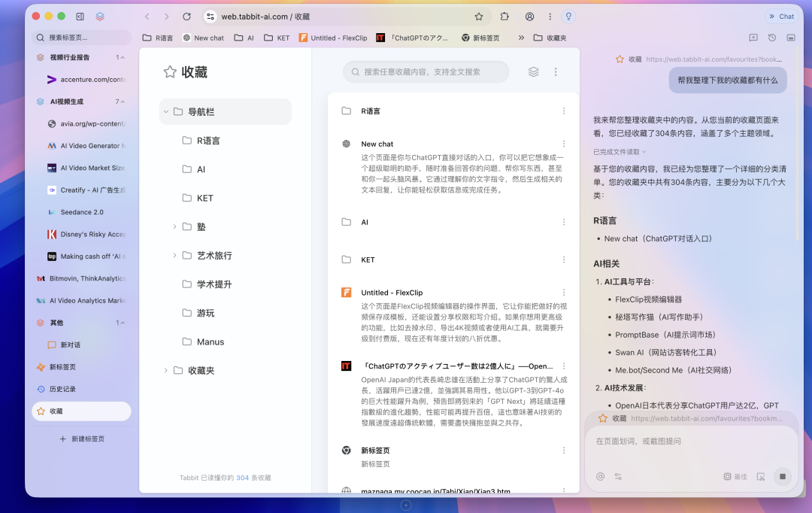Viewport: 812px width, 513px height.
Task: Open the favorites list three-dot menu
Action: tap(556, 72)
